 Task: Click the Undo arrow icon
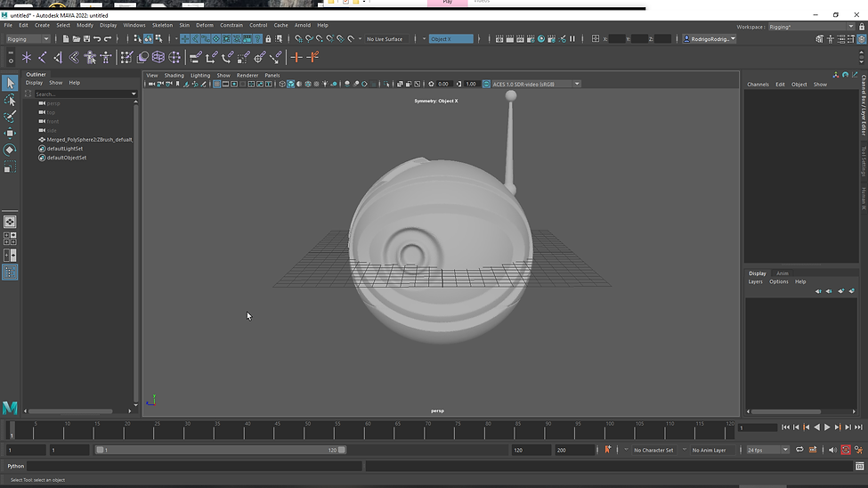[x=97, y=39]
